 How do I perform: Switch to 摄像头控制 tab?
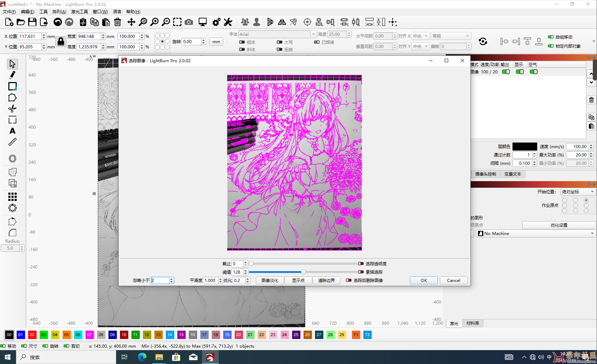(485, 174)
